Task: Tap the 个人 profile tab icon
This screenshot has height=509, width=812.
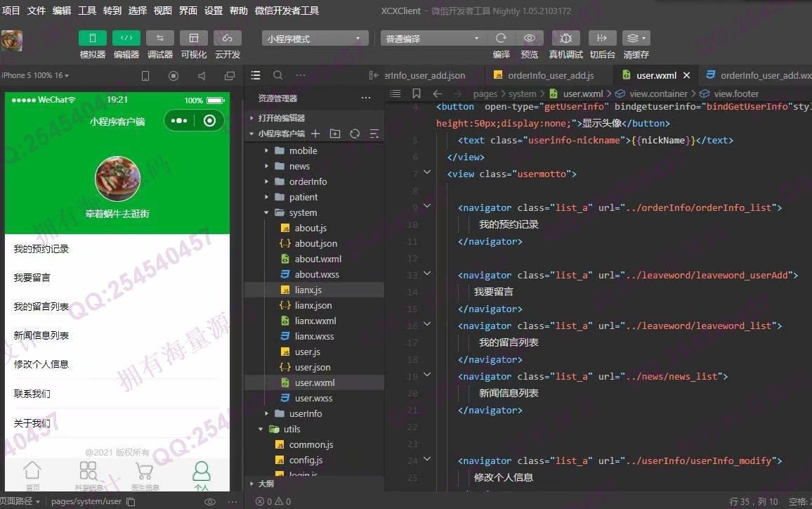Action: tap(202, 470)
